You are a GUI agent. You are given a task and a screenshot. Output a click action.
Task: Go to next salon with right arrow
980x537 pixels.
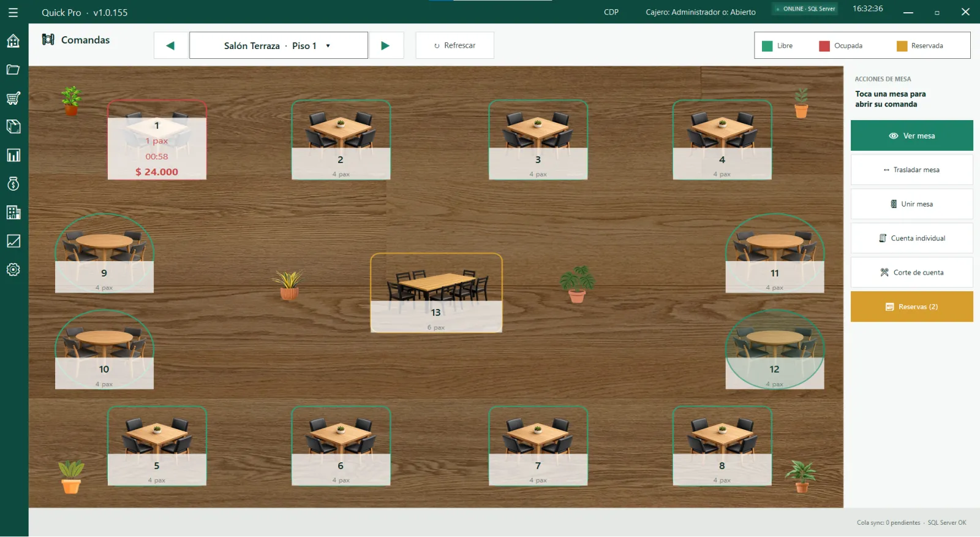(385, 45)
